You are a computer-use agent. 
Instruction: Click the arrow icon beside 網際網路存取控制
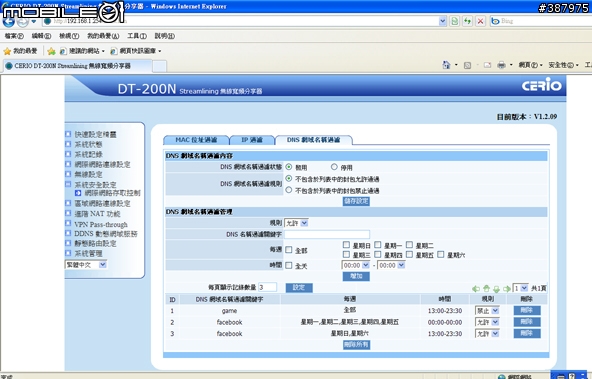(78, 193)
